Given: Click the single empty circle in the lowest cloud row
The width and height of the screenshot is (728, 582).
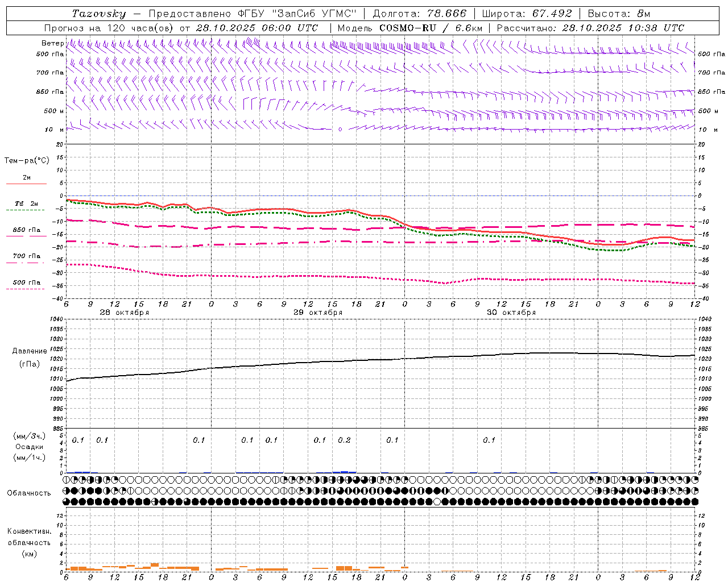Looking at the screenshot, I should 437,501.
